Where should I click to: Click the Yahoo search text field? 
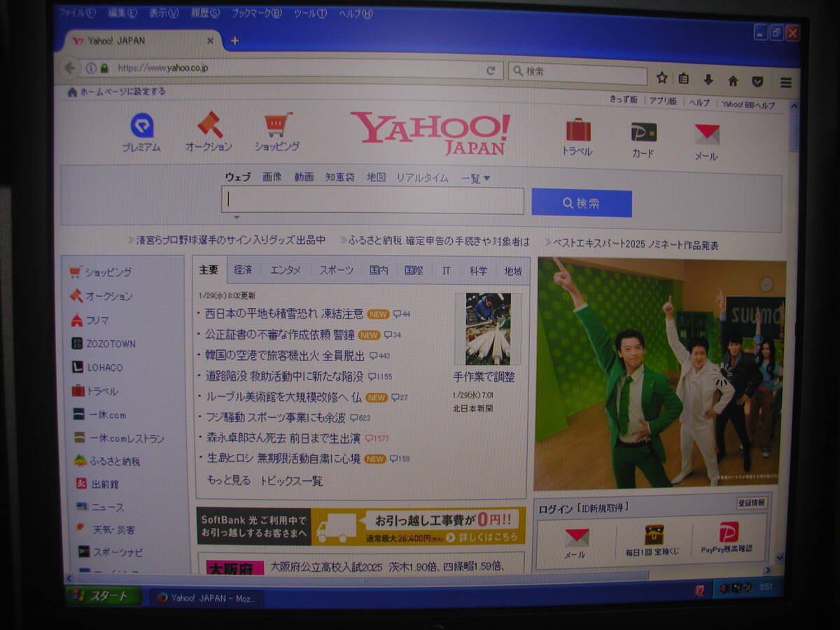point(372,200)
